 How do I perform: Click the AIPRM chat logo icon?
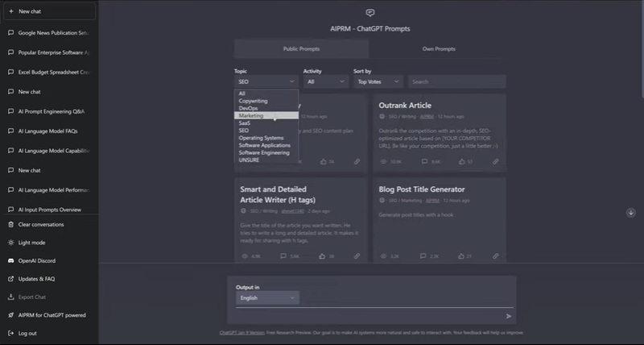point(370,13)
